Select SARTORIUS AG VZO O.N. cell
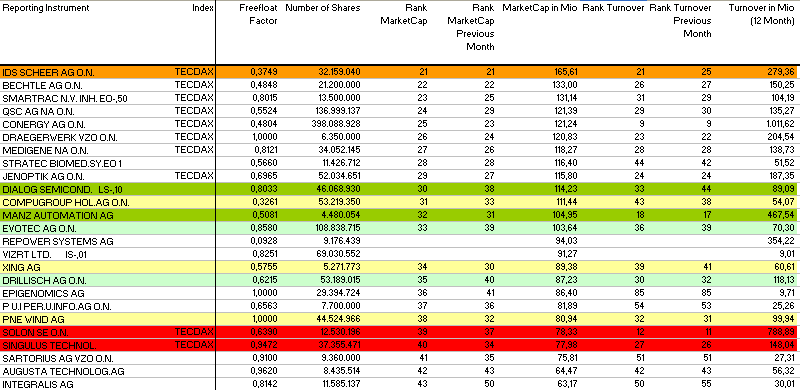 point(58,358)
